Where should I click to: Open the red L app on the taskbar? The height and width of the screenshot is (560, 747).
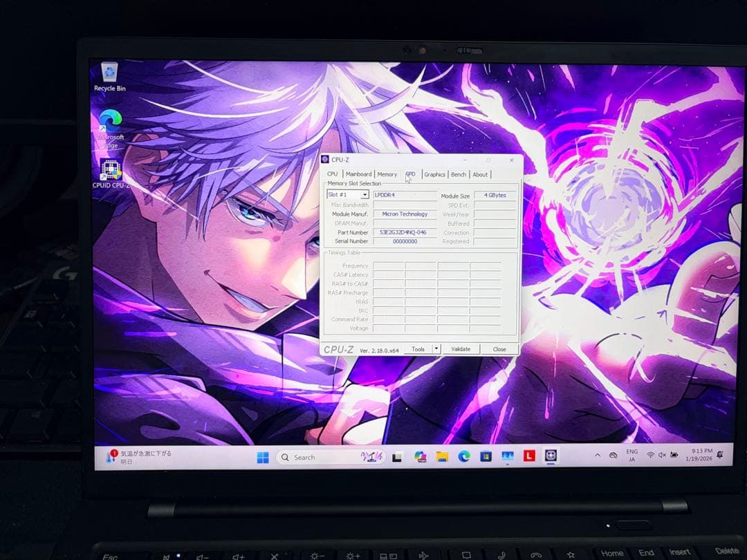click(x=528, y=456)
